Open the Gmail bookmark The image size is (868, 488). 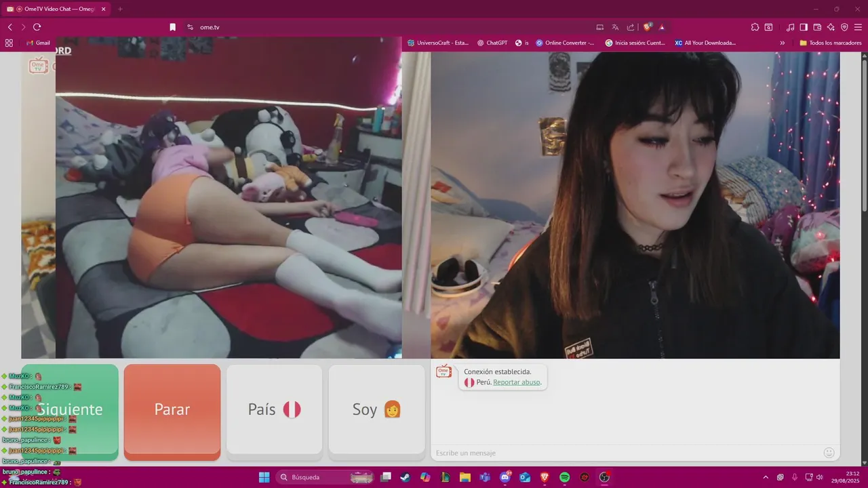pos(38,43)
